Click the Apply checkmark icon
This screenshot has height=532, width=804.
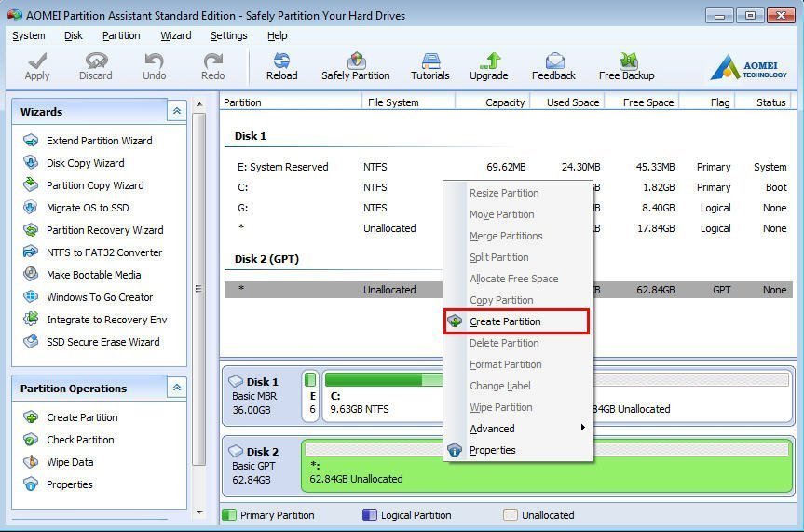(x=37, y=61)
